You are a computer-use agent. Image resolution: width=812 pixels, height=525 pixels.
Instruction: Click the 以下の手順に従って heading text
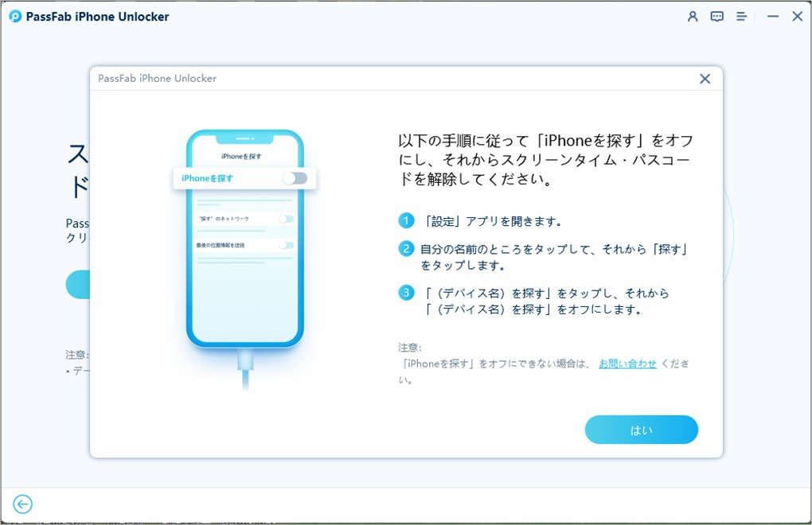(545, 160)
